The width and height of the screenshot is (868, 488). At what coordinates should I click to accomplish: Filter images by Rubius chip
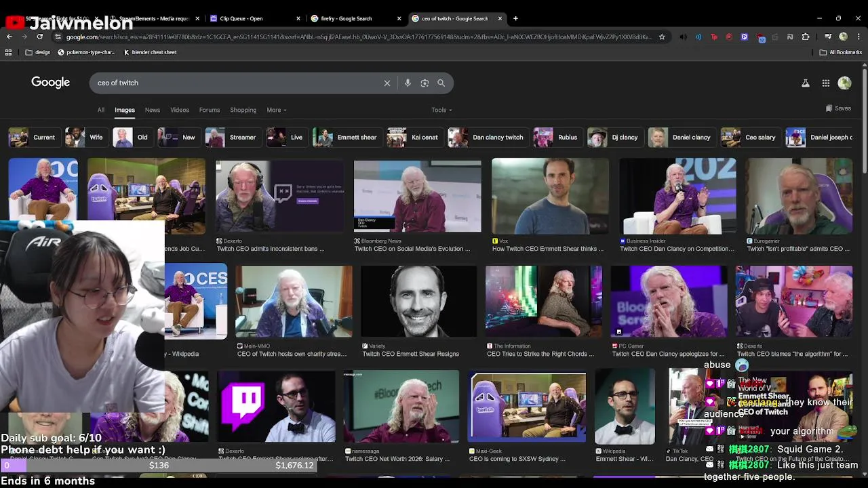click(x=557, y=137)
